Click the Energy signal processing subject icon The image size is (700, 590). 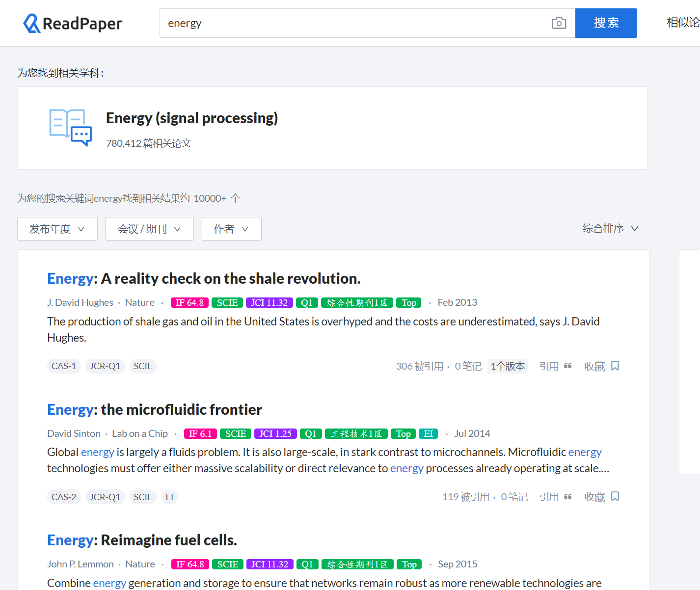(71, 128)
